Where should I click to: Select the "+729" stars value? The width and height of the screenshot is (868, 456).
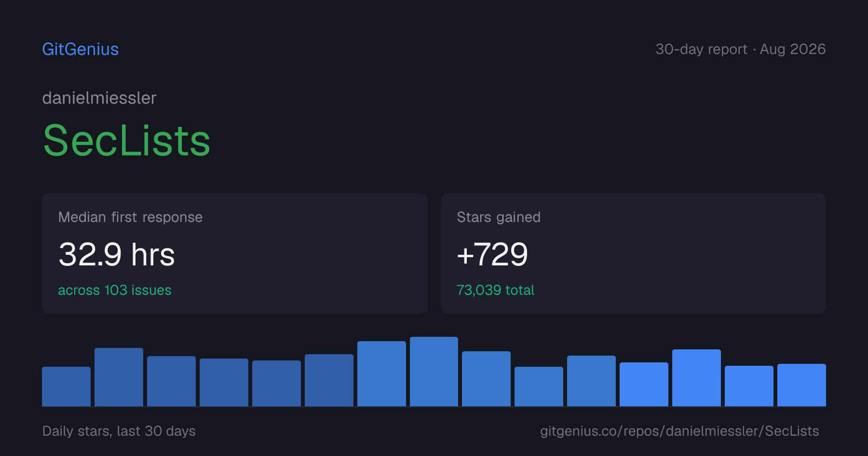pyautogui.click(x=492, y=254)
